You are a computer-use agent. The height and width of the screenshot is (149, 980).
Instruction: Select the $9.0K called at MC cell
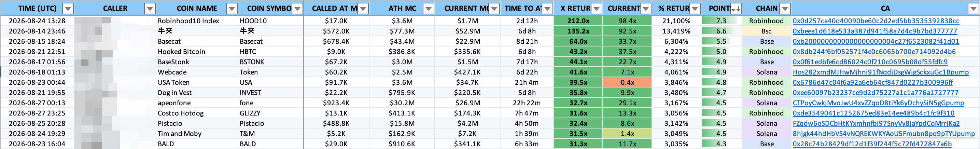(x=336, y=52)
